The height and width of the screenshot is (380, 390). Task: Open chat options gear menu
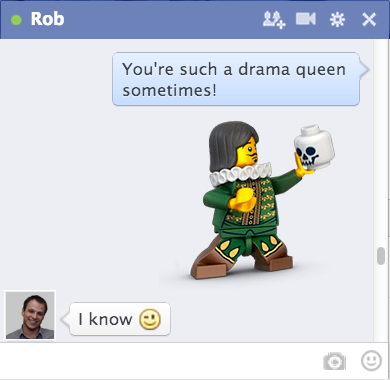337,19
